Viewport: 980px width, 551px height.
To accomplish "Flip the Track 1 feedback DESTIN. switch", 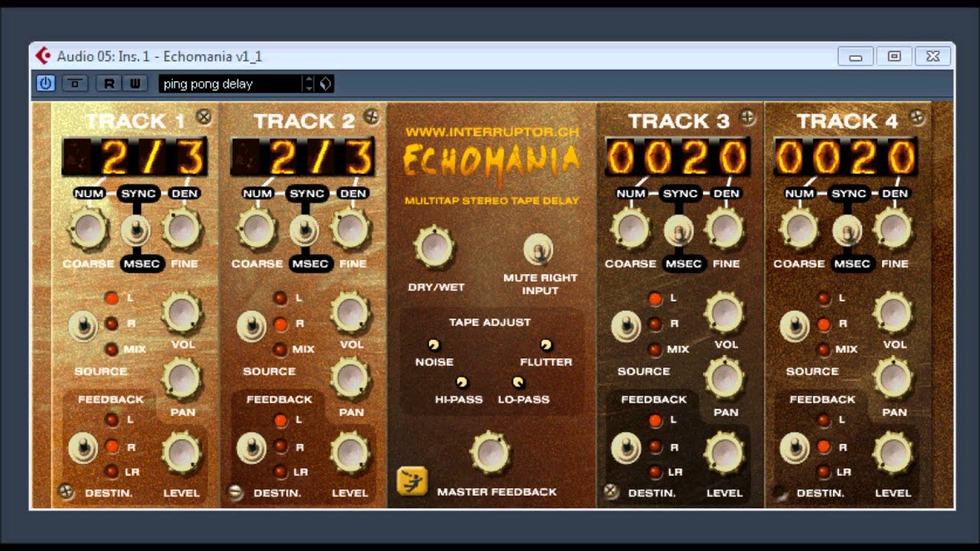I will [82, 448].
